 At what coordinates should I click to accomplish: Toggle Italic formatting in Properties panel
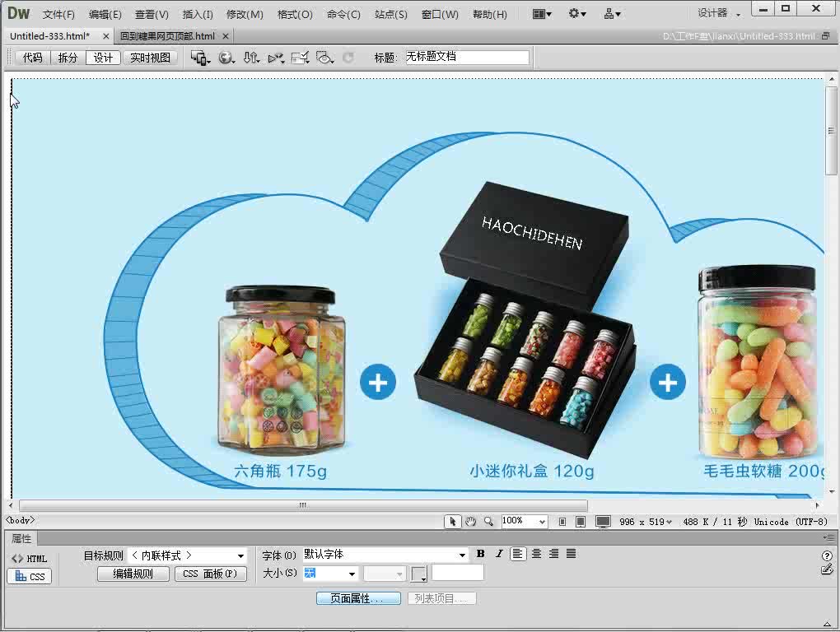coord(499,554)
